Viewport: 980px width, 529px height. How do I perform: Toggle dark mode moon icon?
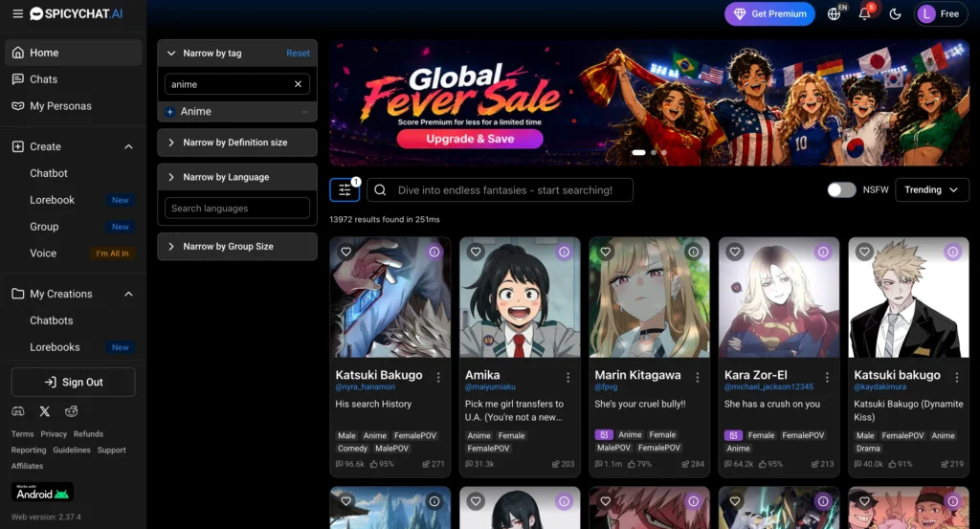(x=895, y=13)
